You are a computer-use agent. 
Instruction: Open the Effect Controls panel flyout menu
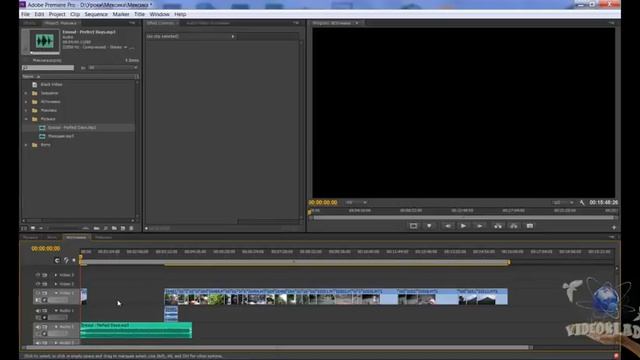296,23
